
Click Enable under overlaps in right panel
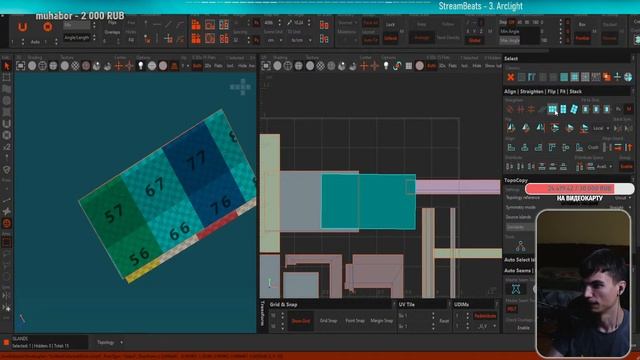pyautogui.click(x=523, y=328)
